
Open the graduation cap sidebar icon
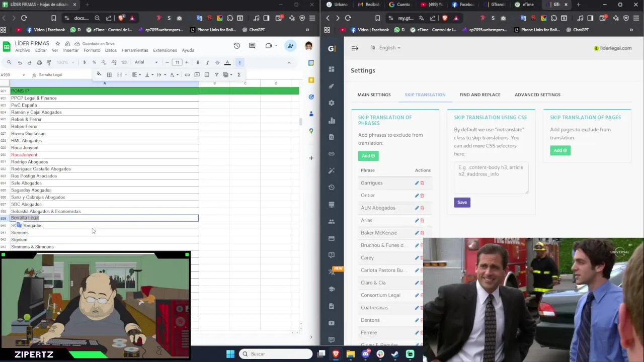coord(331,289)
